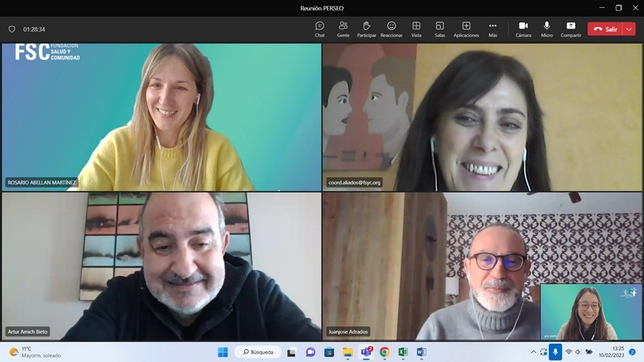Click the ROSARIO ABELLAN MARTÍNEZ name label

point(41,182)
